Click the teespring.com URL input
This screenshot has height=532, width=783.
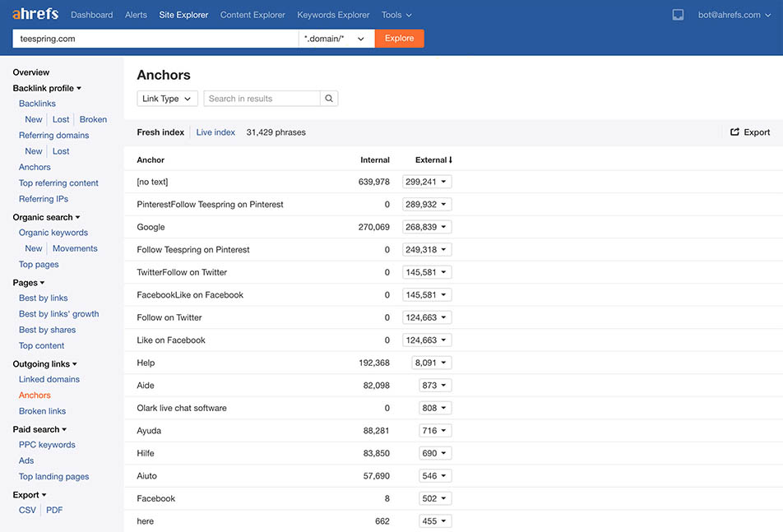tap(155, 39)
